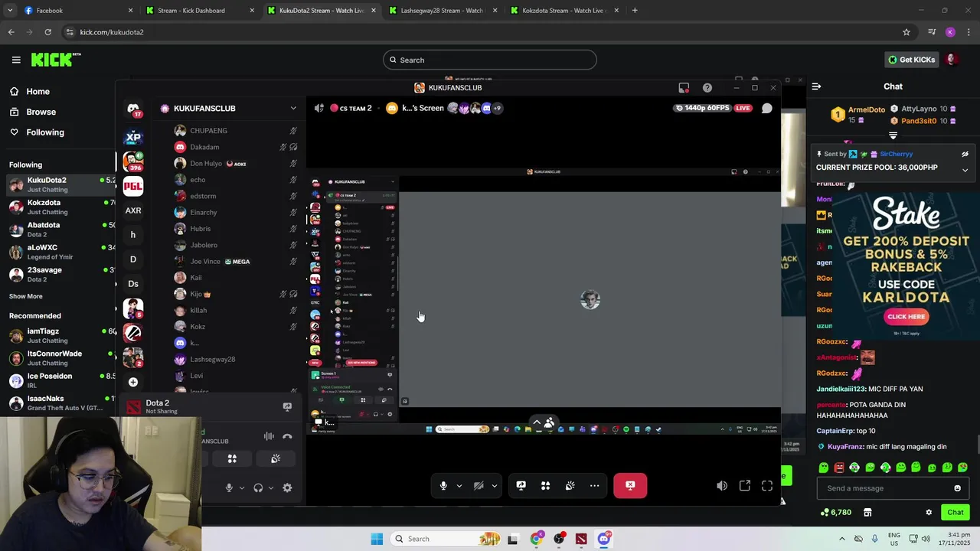This screenshot has width=980, height=551.
Task: Select the AXR server in Discord sidebar
Action: click(x=133, y=210)
